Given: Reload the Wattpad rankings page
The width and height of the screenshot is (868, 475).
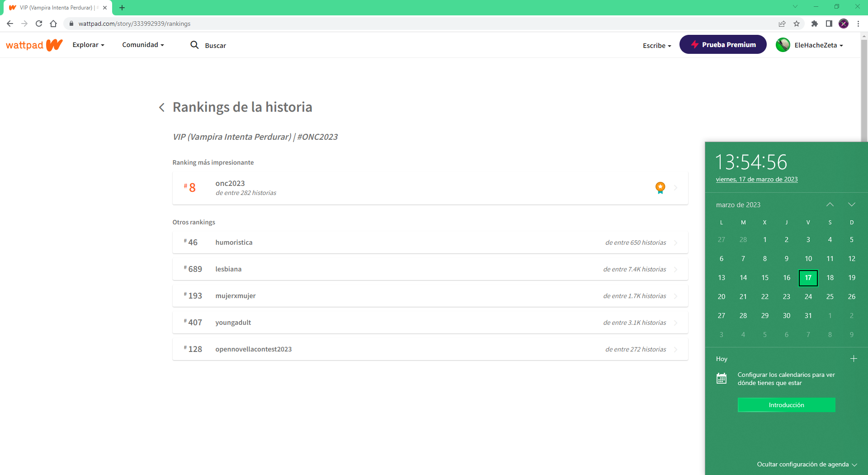Looking at the screenshot, I should (x=39, y=24).
